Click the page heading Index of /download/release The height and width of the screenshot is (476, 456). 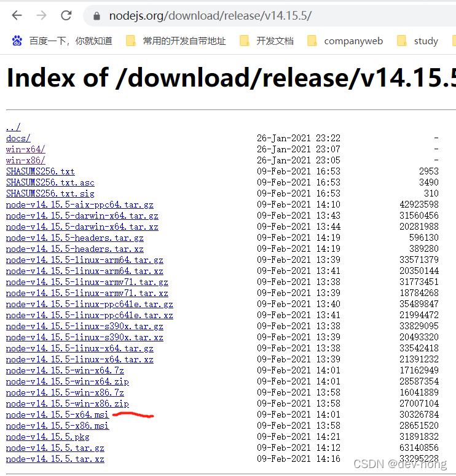231,78
